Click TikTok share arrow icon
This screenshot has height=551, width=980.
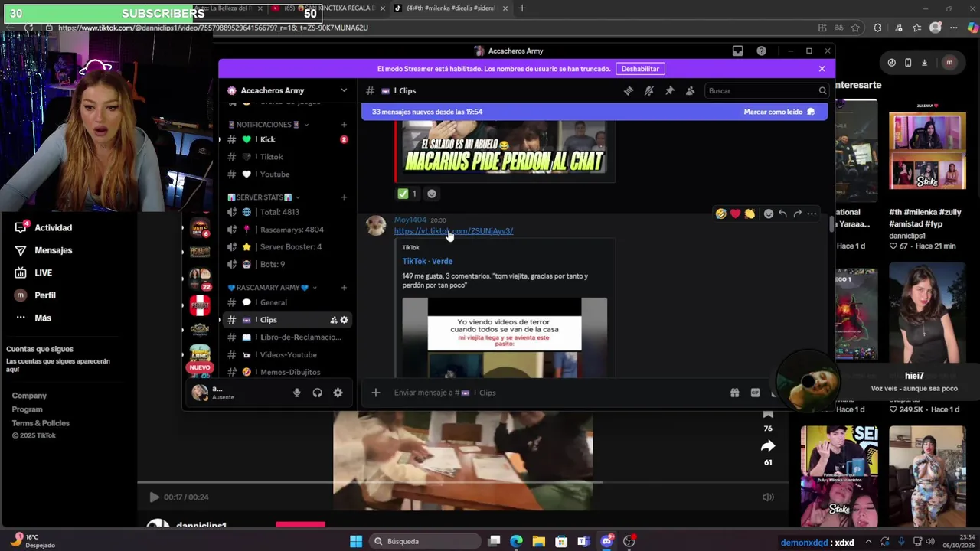(x=768, y=445)
